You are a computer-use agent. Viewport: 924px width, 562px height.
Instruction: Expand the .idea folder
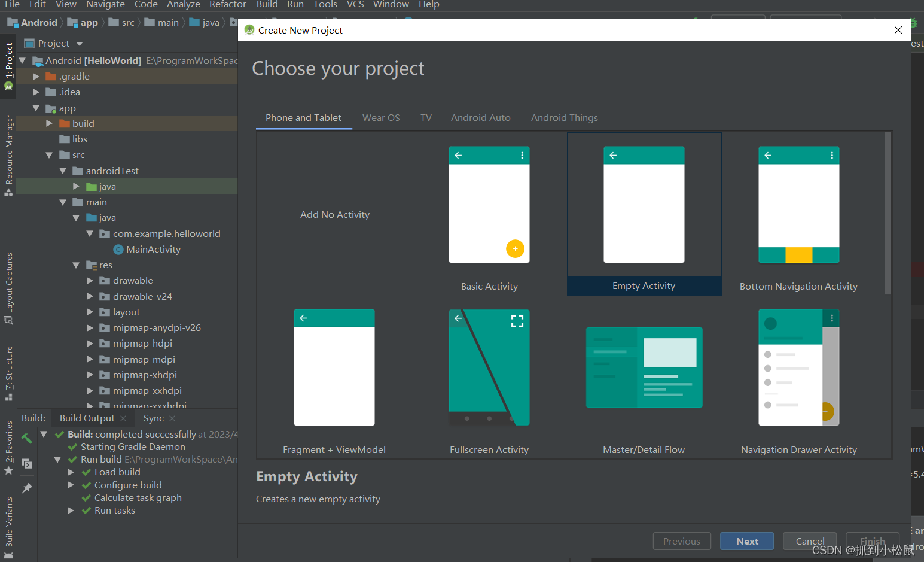coord(36,92)
